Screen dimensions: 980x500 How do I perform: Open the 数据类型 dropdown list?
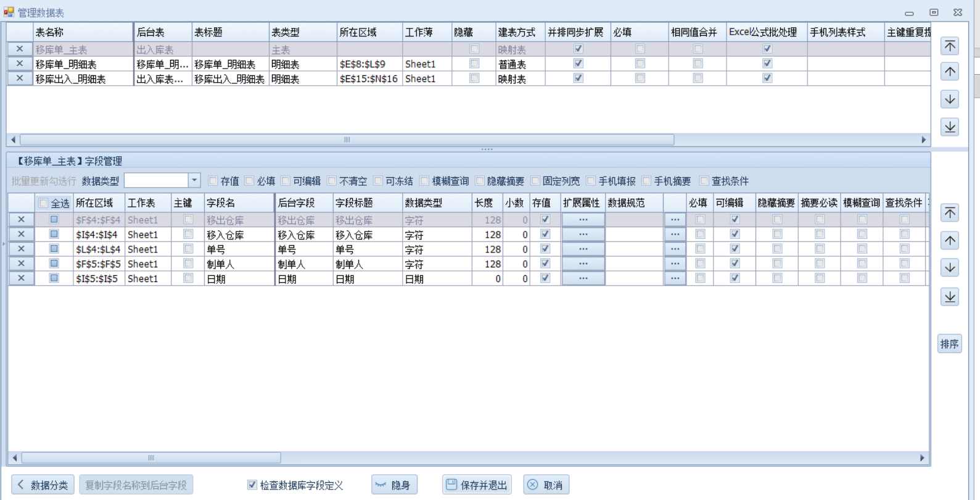194,180
